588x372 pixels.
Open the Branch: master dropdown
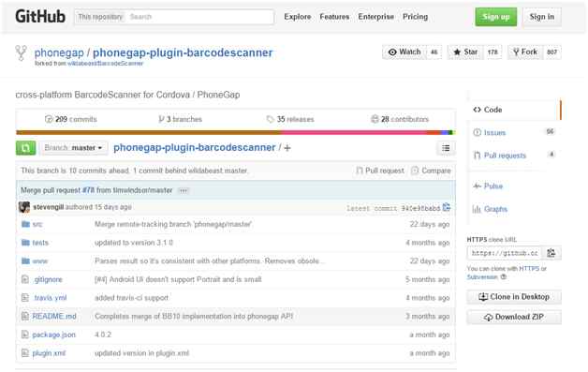pos(73,148)
